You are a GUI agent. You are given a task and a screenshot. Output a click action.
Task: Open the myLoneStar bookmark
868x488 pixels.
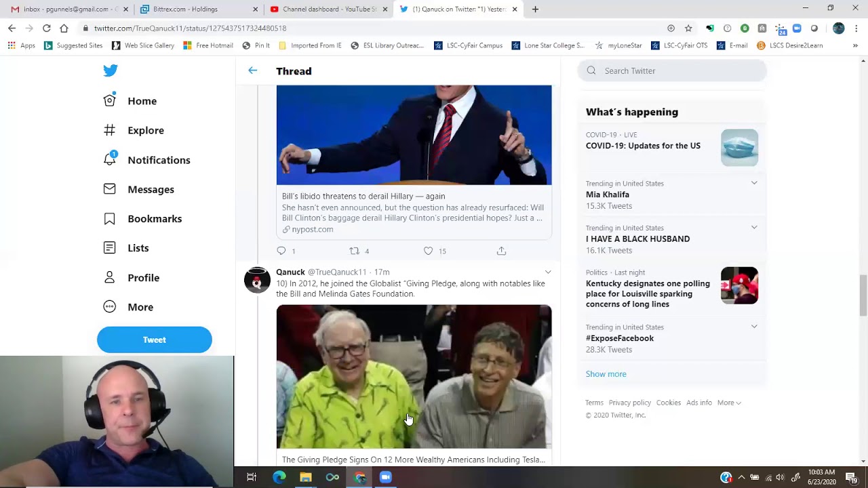618,45
